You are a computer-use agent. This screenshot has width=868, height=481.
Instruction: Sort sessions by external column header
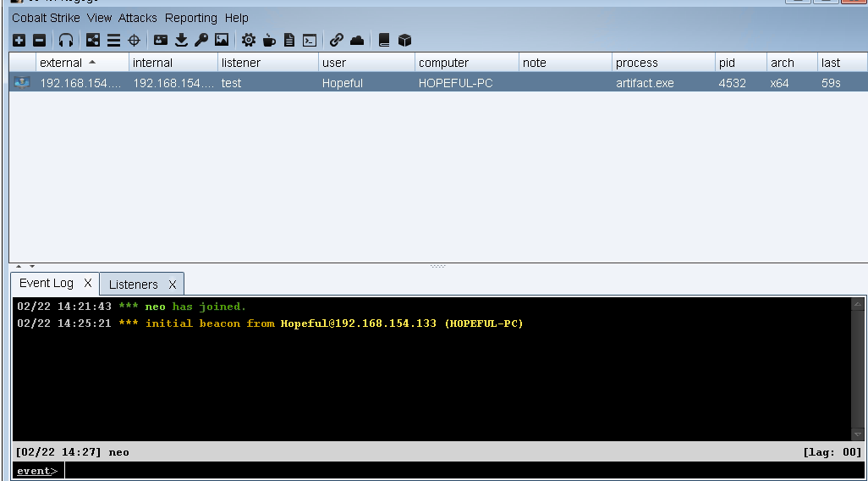click(x=82, y=63)
